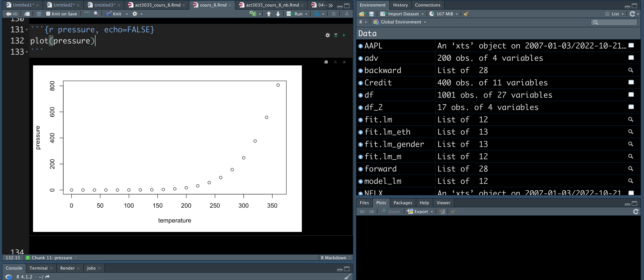
Task: Open Find/Replace with the magnifier icon
Action: coord(96,14)
